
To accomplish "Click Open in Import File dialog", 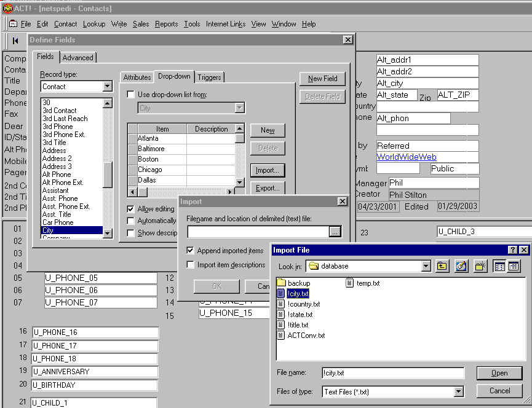I will tap(499, 373).
